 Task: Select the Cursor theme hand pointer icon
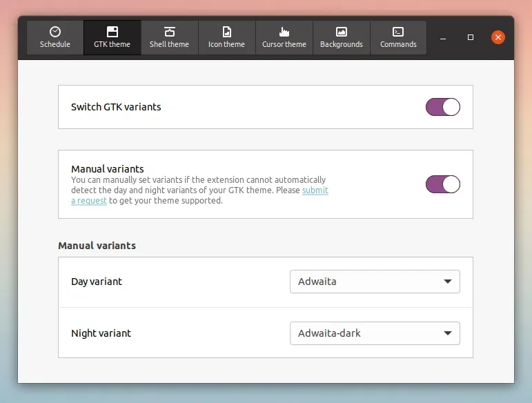click(x=284, y=32)
